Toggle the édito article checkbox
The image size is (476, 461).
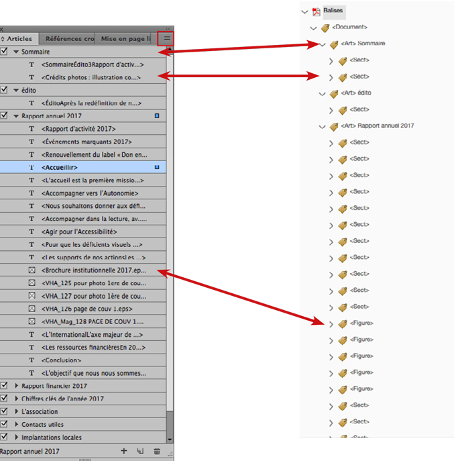click(x=5, y=90)
